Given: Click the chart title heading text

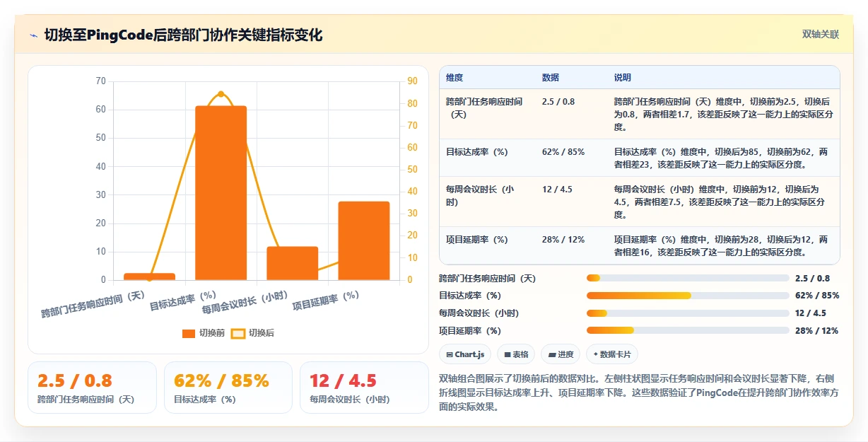Looking at the screenshot, I should 184,35.
